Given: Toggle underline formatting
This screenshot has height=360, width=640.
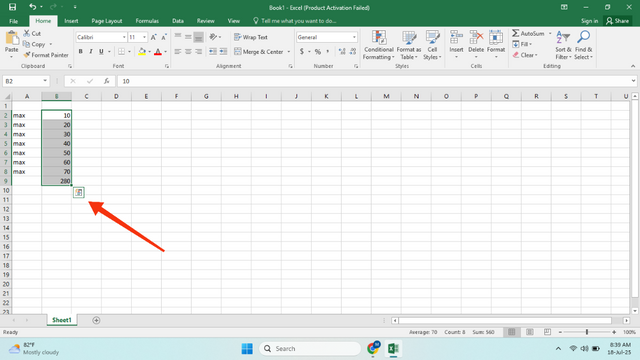Looking at the screenshot, I should [x=101, y=51].
